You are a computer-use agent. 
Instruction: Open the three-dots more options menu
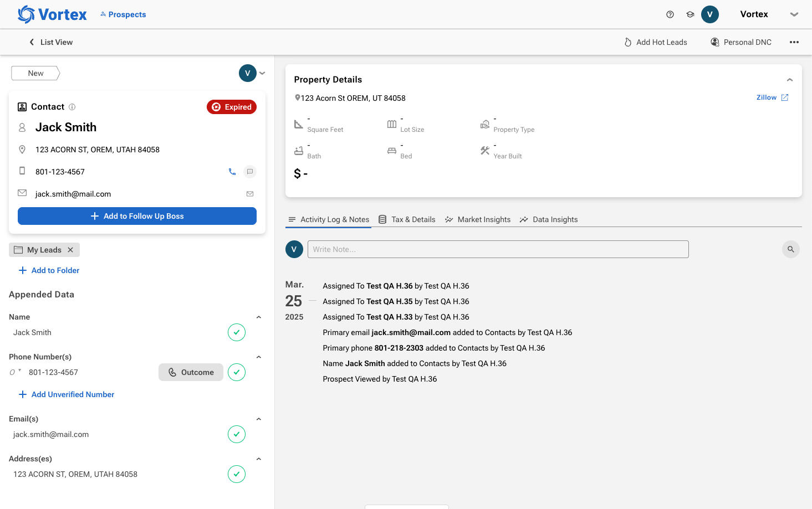pyautogui.click(x=794, y=42)
